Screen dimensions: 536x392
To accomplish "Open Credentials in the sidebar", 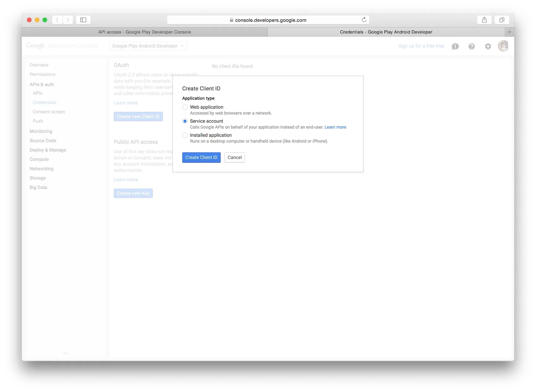I will point(44,103).
